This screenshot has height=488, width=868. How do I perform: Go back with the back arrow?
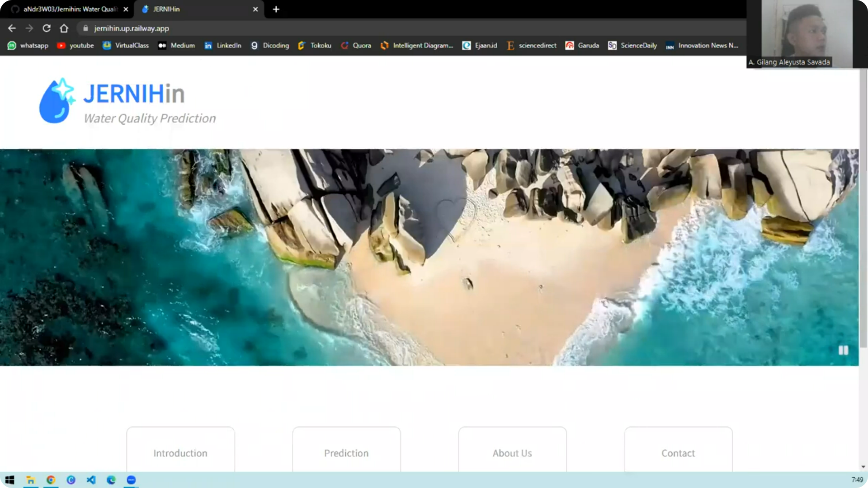12,28
